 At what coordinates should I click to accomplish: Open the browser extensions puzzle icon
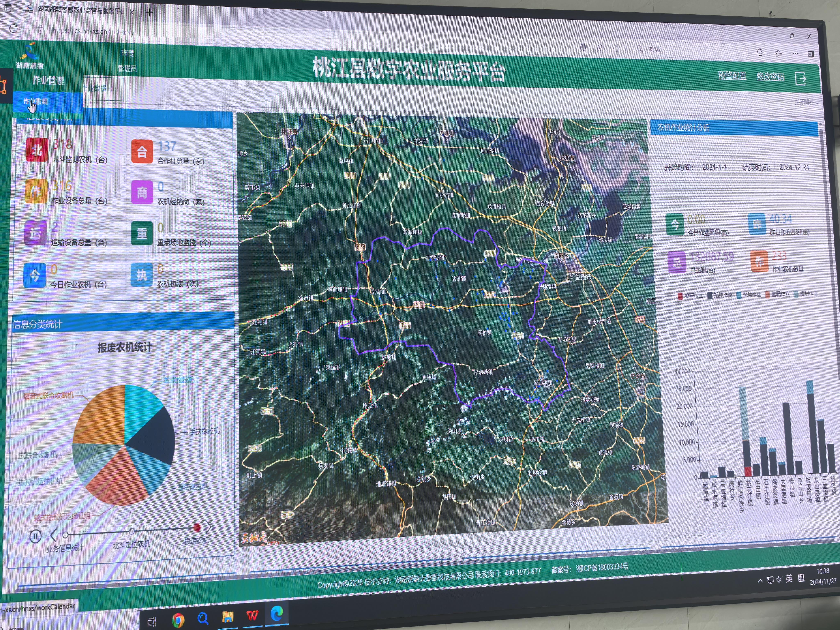point(760,52)
